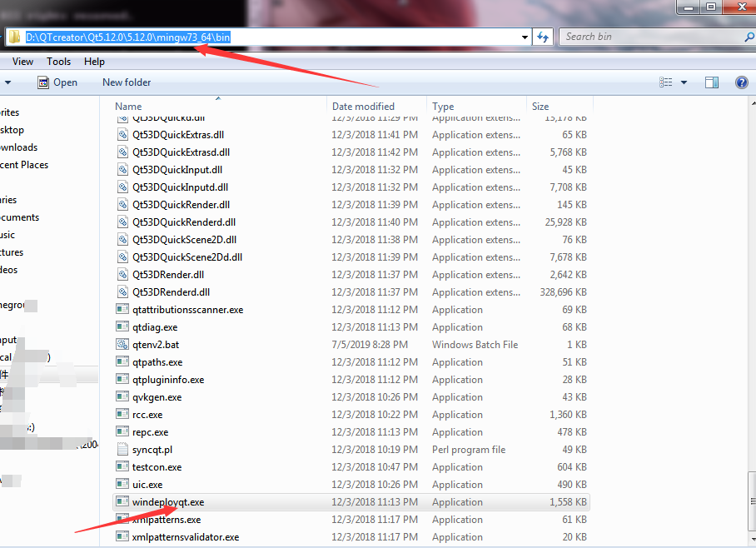Select qtplugininfo.exe application icon
Image resolution: width=756 pixels, height=548 pixels.
pyautogui.click(x=122, y=380)
